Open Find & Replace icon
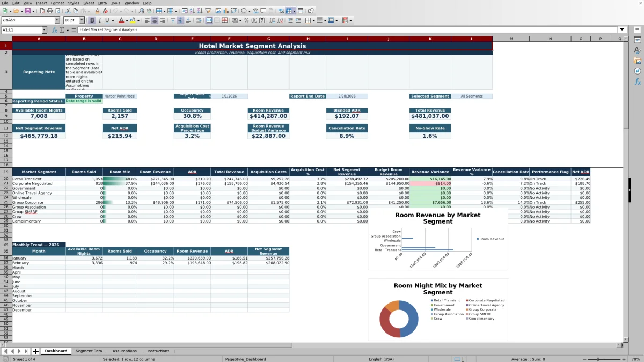644x362 pixels. coord(141,11)
